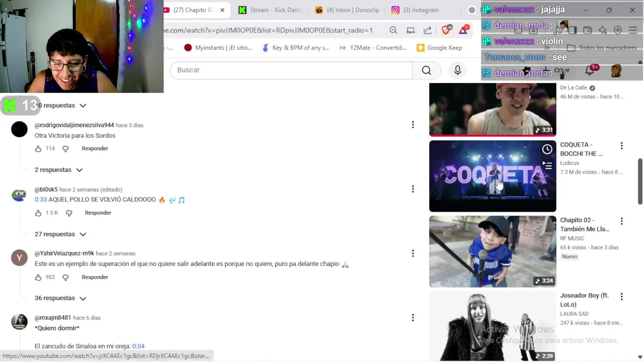Activate voice search microphone icon
Image resolution: width=644 pixels, height=362 pixels.
pyautogui.click(x=457, y=70)
